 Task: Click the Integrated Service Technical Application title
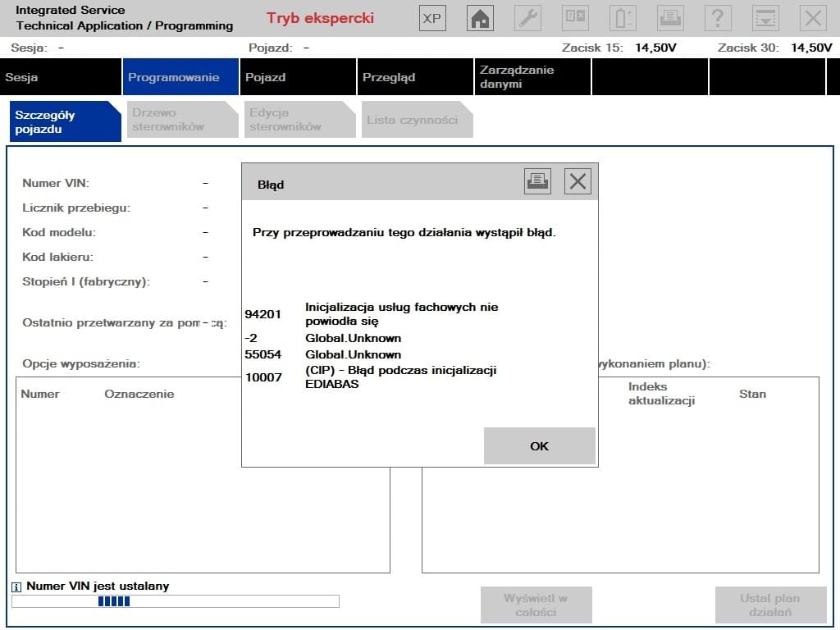pyautogui.click(x=125, y=18)
